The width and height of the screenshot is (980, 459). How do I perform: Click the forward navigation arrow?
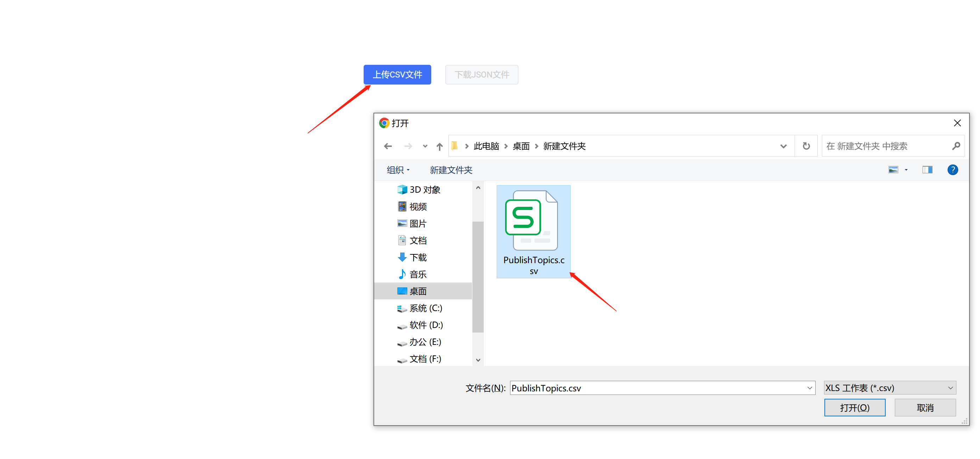(x=408, y=146)
